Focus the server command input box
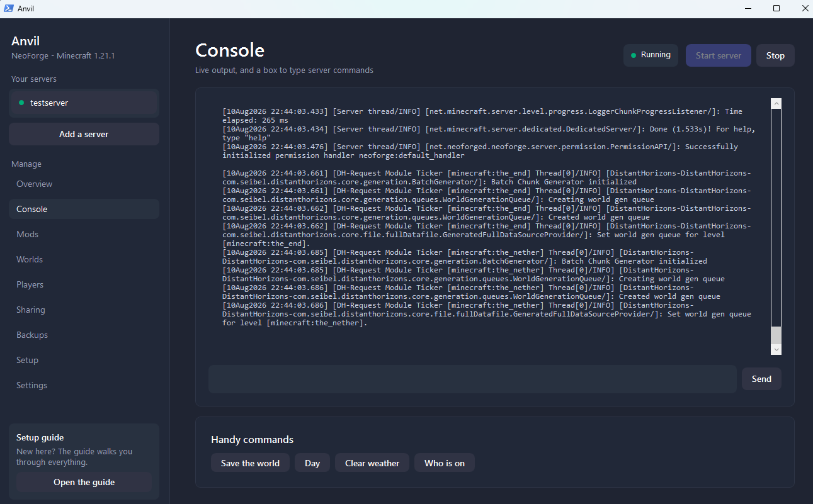 [472, 379]
